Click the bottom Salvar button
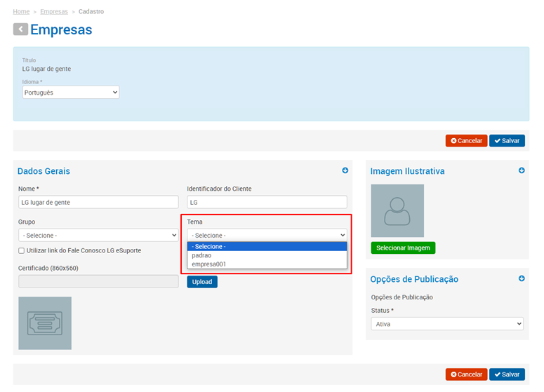544x392 pixels. pos(507,374)
